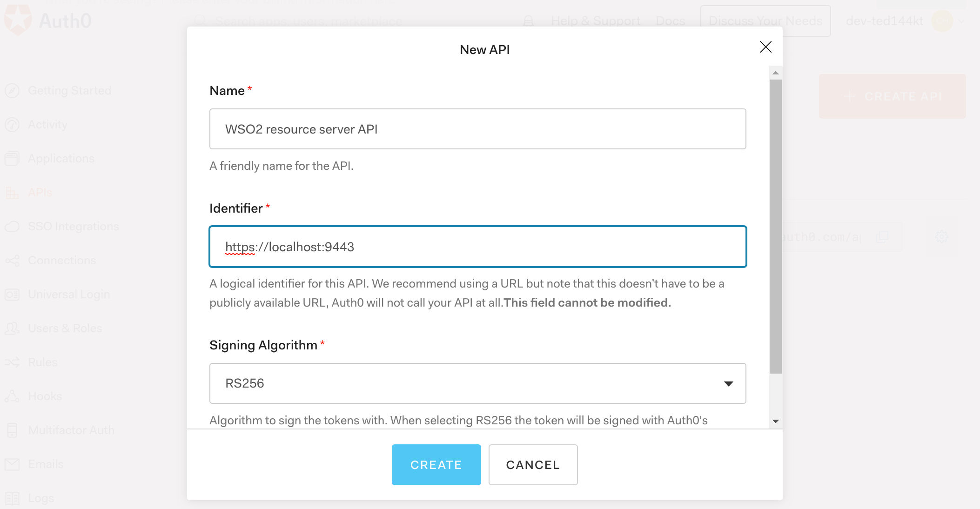The height and width of the screenshot is (509, 980).
Task: Open the Rules sidebar item
Action: 42,362
